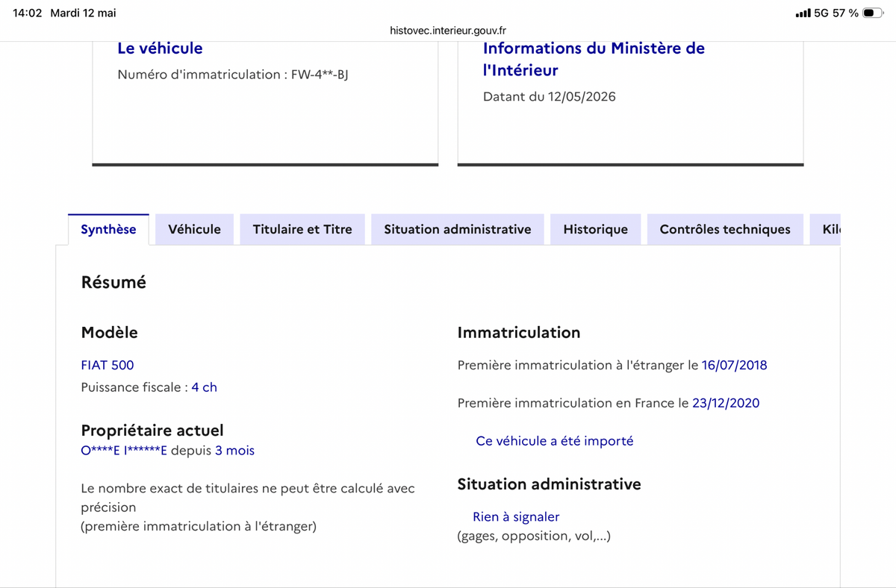The image size is (896, 588).
Task: Go to the Historique tab
Action: tap(595, 229)
